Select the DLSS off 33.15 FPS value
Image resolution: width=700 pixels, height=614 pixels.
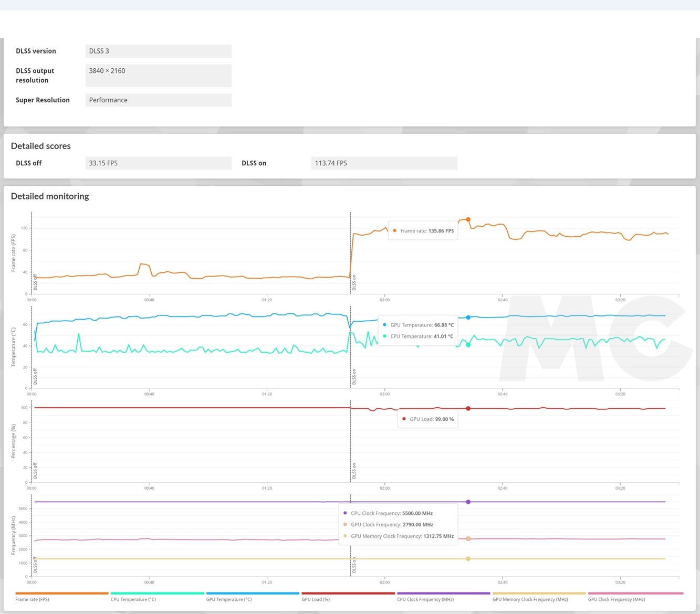(158, 163)
